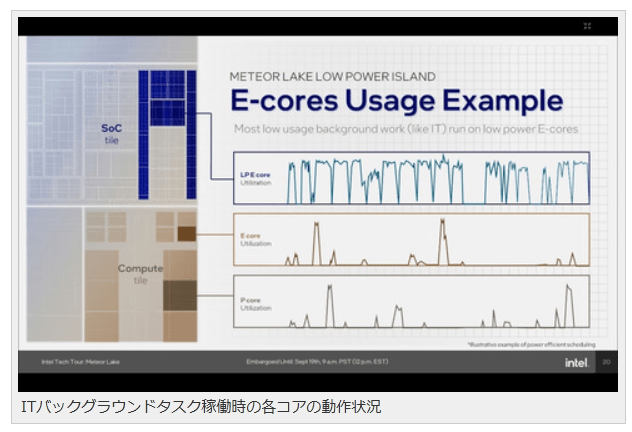
Task: Click the large dark brown P-core block
Action: [180, 296]
